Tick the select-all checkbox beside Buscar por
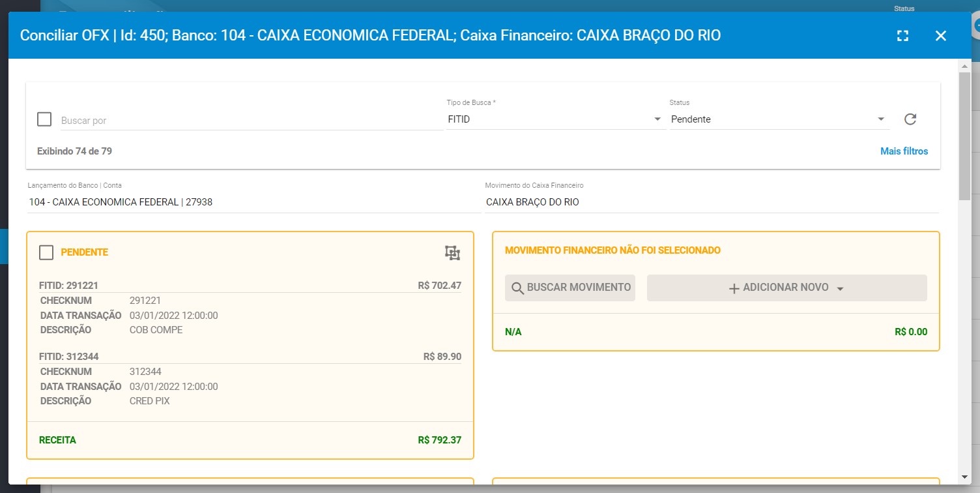This screenshot has height=493, width=980. pos(44,119)
